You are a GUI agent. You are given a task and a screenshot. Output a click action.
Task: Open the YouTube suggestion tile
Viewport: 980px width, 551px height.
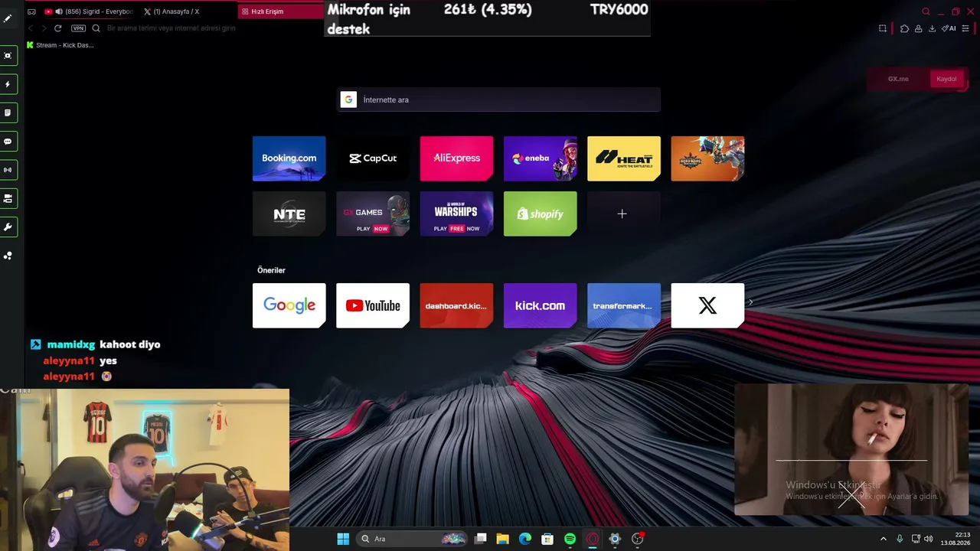pyautogui.click(x=373, y=305)
